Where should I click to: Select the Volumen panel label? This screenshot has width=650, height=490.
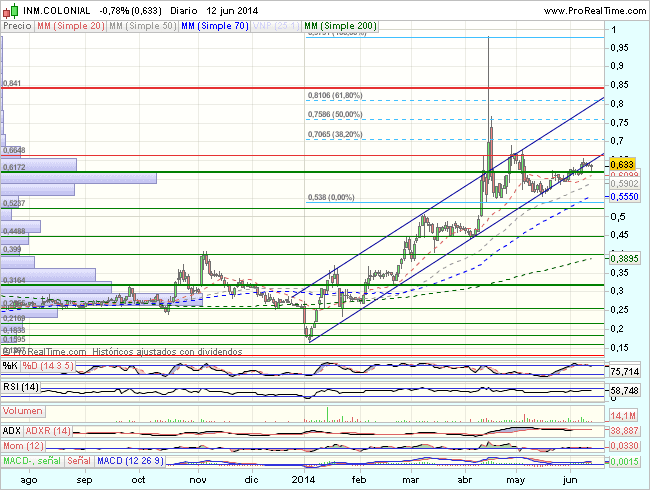(x=23, y=411)
